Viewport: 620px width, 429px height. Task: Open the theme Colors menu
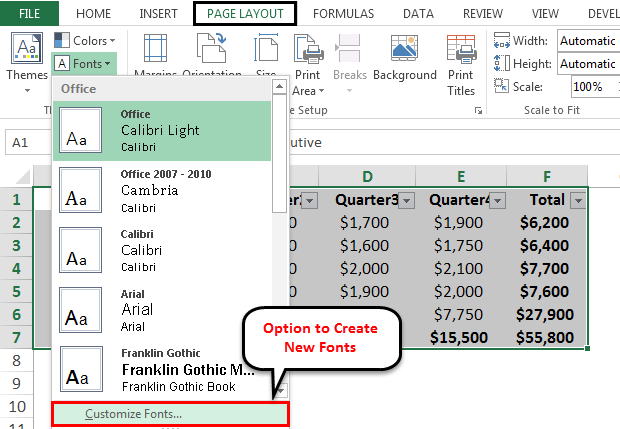(x=84, y=40)
